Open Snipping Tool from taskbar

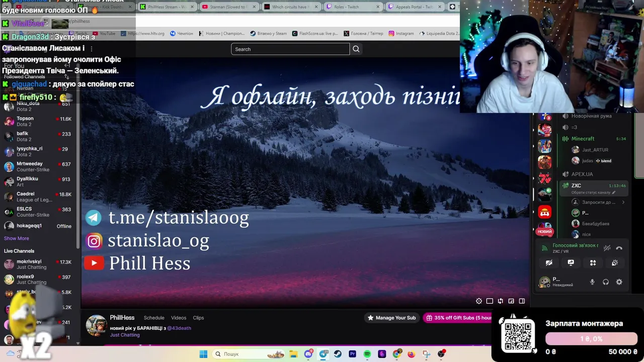[426, 354]
